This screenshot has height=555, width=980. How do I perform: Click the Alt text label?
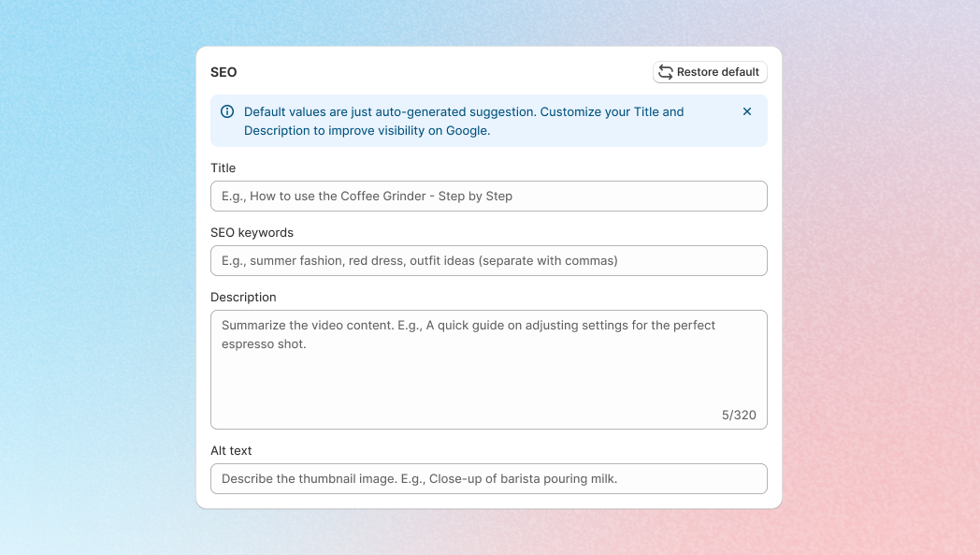pos(231,451)
